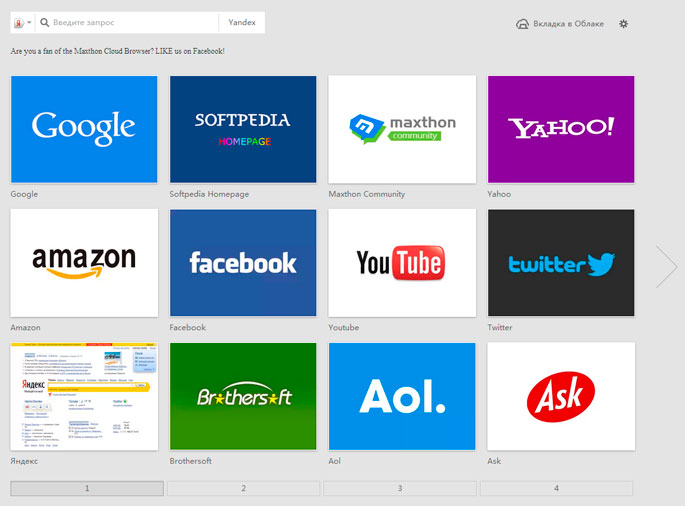Switch to page tab 2
This screenshot has height=506, width=685.
point(243,488)
